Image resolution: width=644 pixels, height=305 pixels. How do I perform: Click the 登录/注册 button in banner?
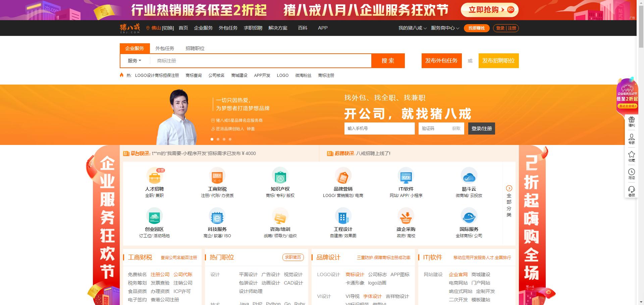click(x=482, y=129)
